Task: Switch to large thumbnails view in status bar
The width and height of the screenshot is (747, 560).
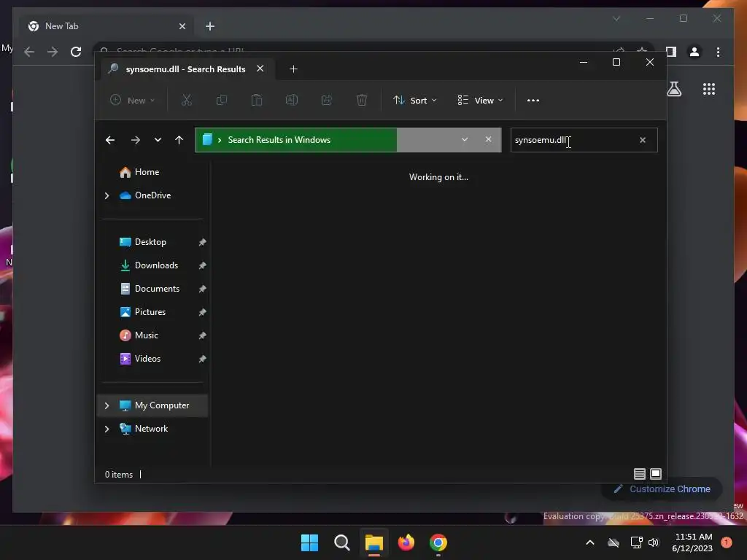Action: tap(656, 474)
